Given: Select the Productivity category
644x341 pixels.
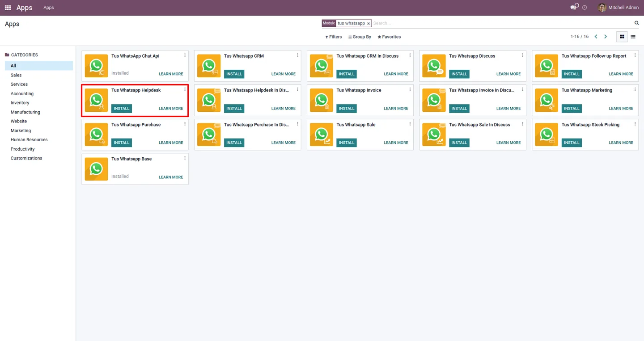Looking at the screenshot, I should 39,149.
